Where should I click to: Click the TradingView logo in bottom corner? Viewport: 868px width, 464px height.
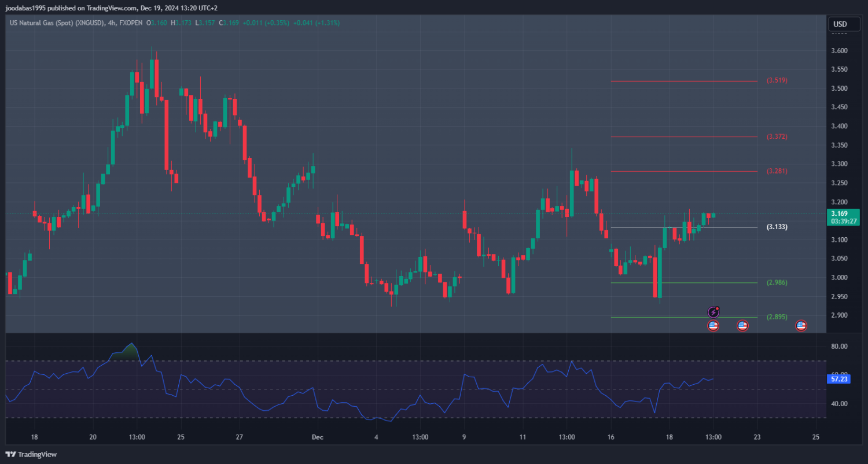(31, 454)
